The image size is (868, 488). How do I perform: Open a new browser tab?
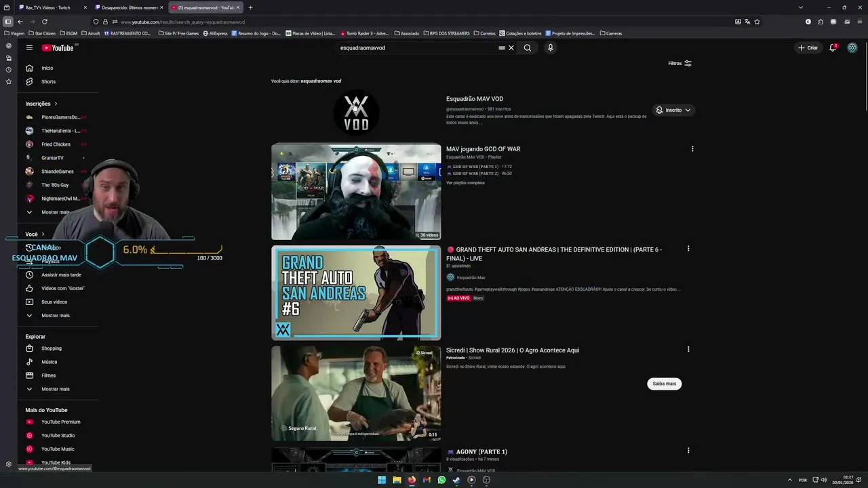coord(250,7)
